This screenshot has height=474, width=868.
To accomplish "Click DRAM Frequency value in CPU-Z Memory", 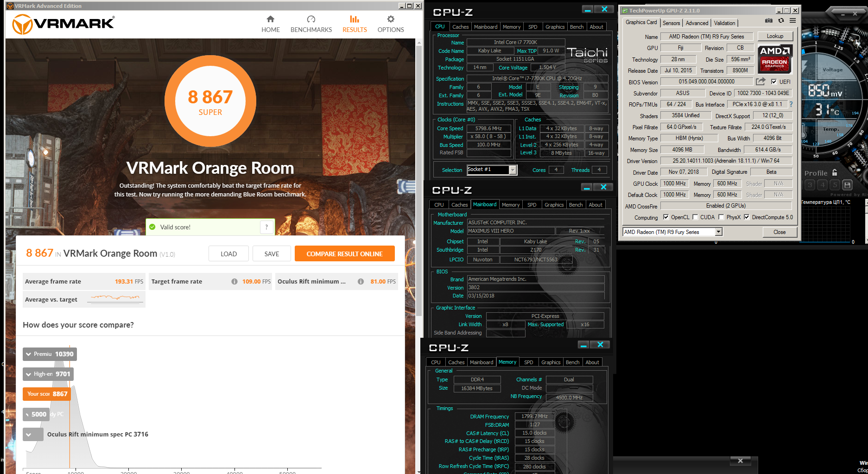I will 534,416.
